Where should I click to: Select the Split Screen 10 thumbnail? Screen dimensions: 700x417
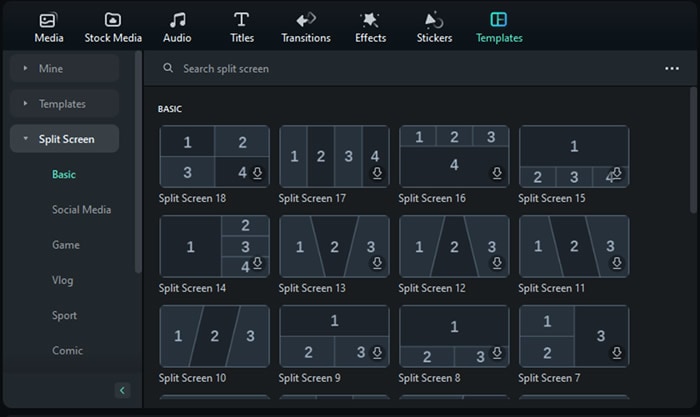pos(214,336)
